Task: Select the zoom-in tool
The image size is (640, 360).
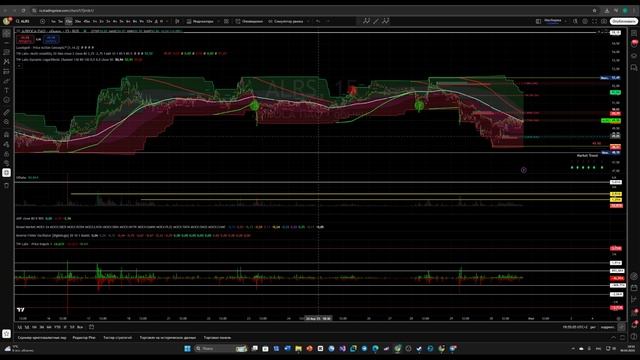Action: pos(7,122)
